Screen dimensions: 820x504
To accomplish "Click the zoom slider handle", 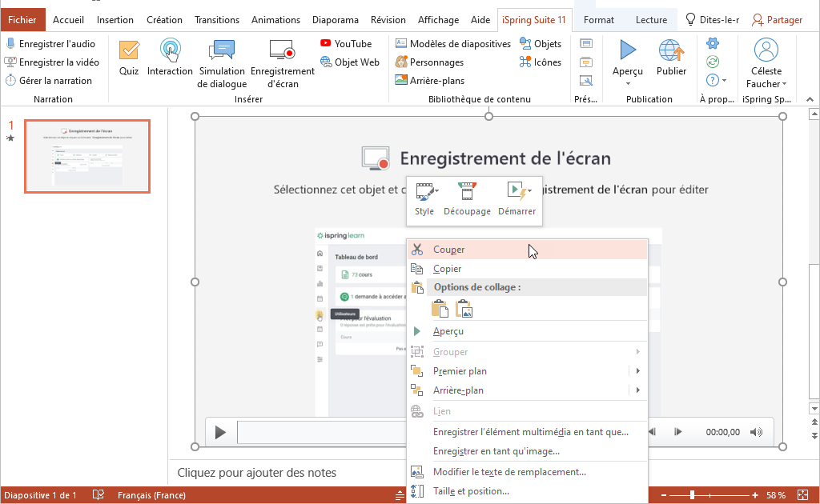I will click(692, 495).
